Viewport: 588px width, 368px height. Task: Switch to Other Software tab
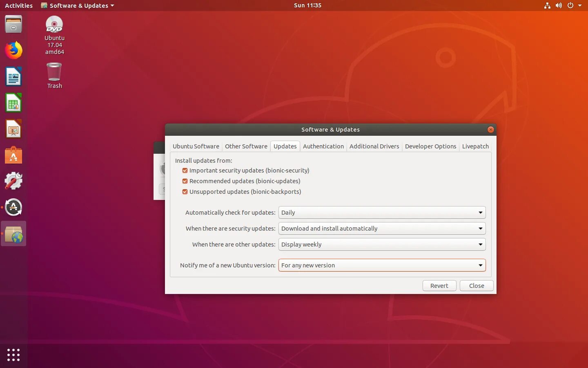point(246,146)
